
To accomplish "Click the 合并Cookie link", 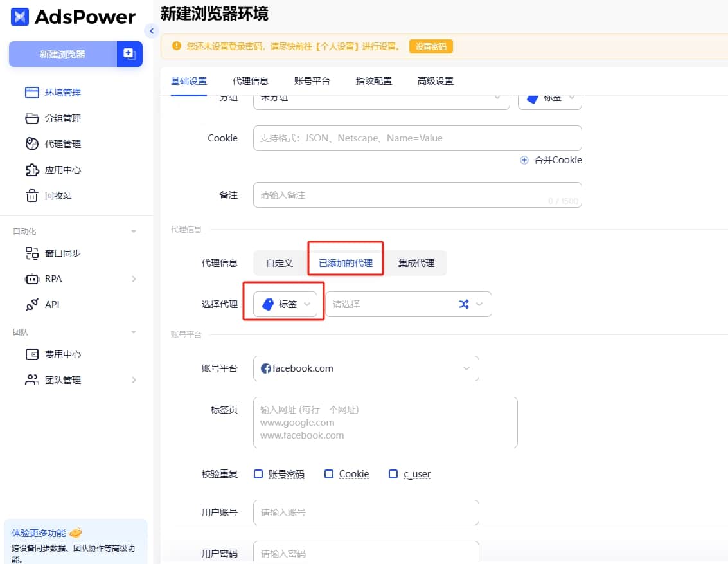I will [x=558, y=160].
